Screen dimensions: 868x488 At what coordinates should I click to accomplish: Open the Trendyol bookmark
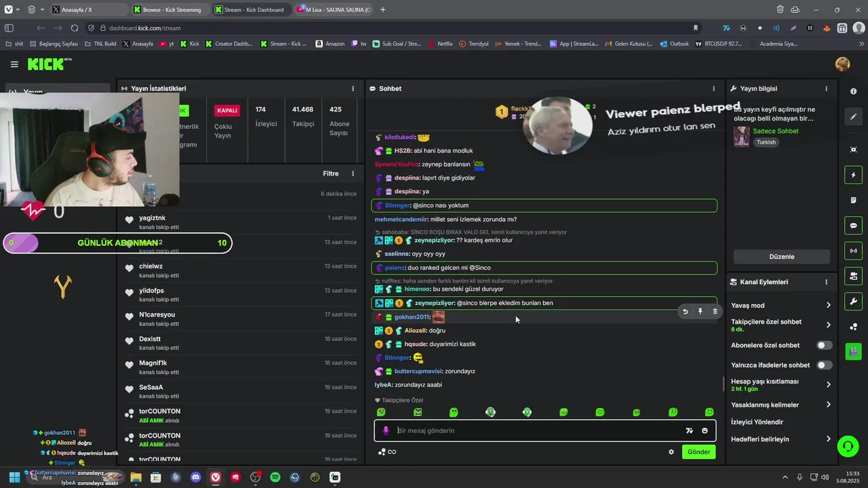[473, 43]
